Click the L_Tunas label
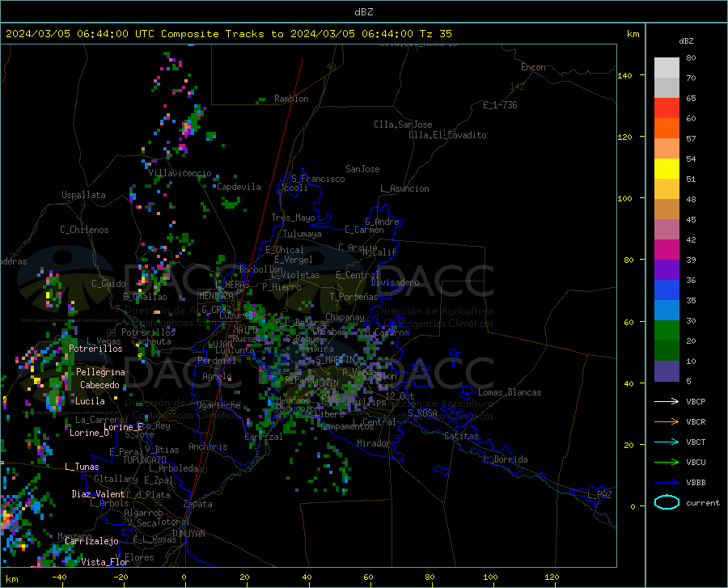Image resolution: width=728 pixels, height=588 pixels. click(x=82, y=467)
